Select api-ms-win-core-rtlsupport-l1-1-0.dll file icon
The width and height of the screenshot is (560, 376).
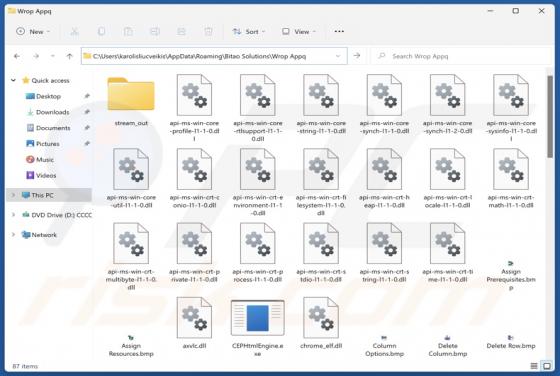pos(258,95)
